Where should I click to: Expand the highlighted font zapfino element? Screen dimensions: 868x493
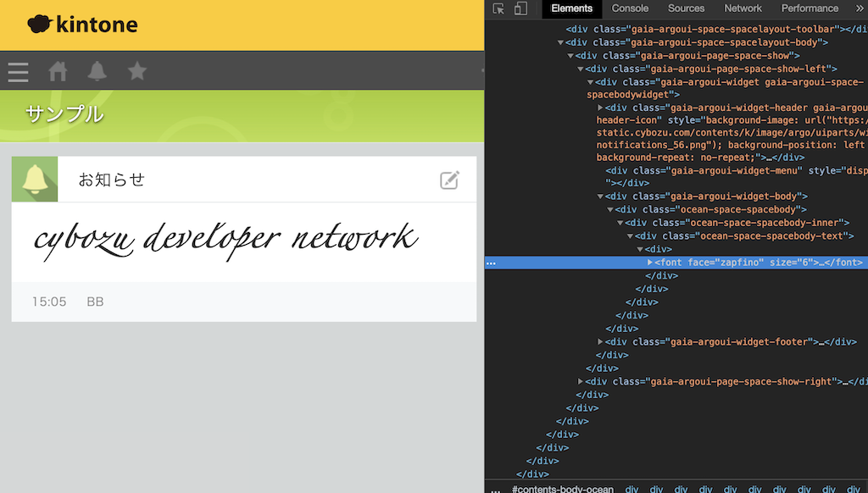(x=649, y=262)
